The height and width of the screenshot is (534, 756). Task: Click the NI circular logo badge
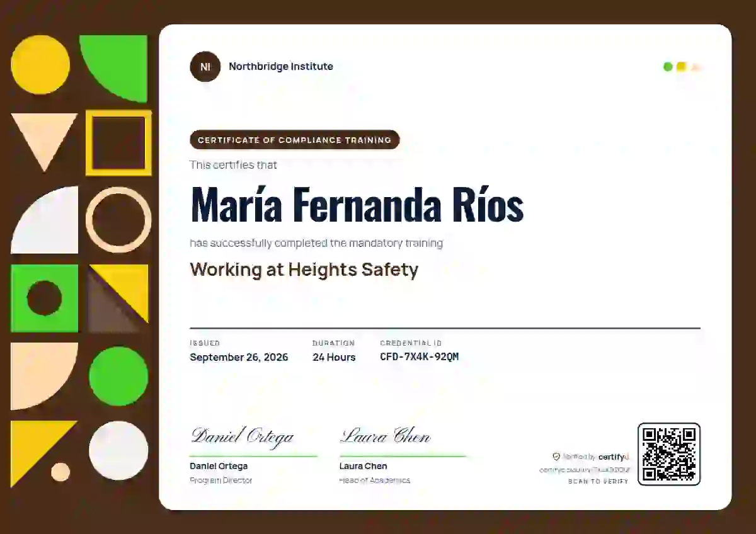tap(205, 67)
